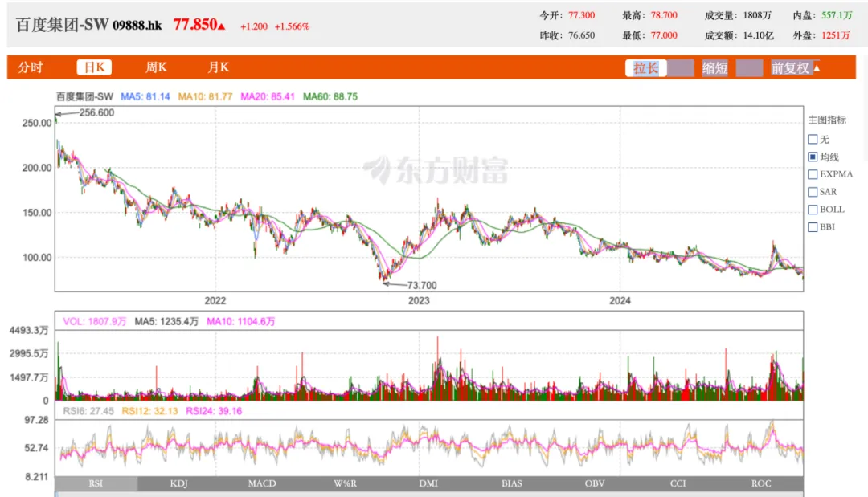Click the volume MA5: 1235.4万 label
This screenshot has width=868, height=497.
[166, 321]
